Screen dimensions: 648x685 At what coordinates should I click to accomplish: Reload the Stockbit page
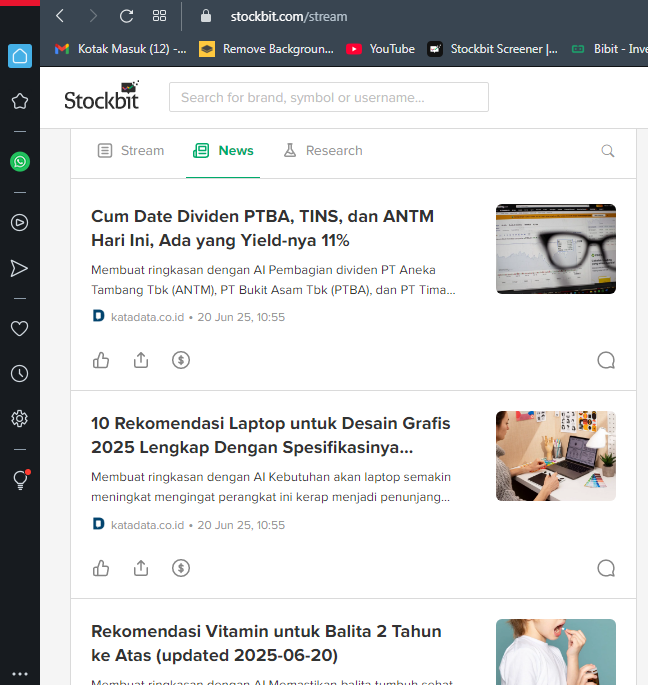126,16
